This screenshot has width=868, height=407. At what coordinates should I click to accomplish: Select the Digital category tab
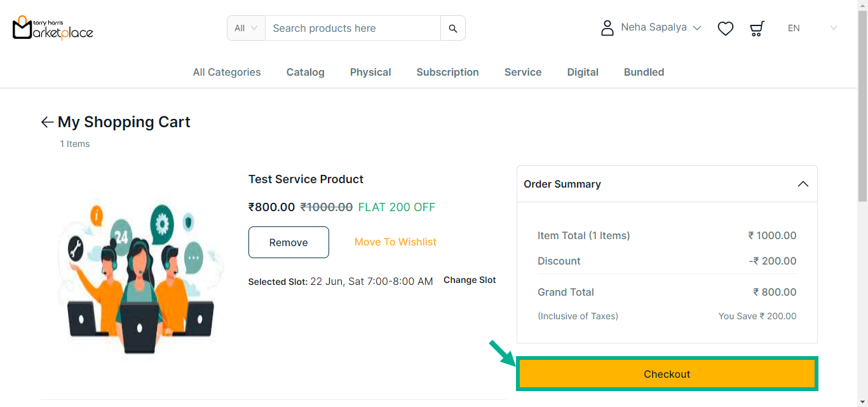tap(583, 72)
